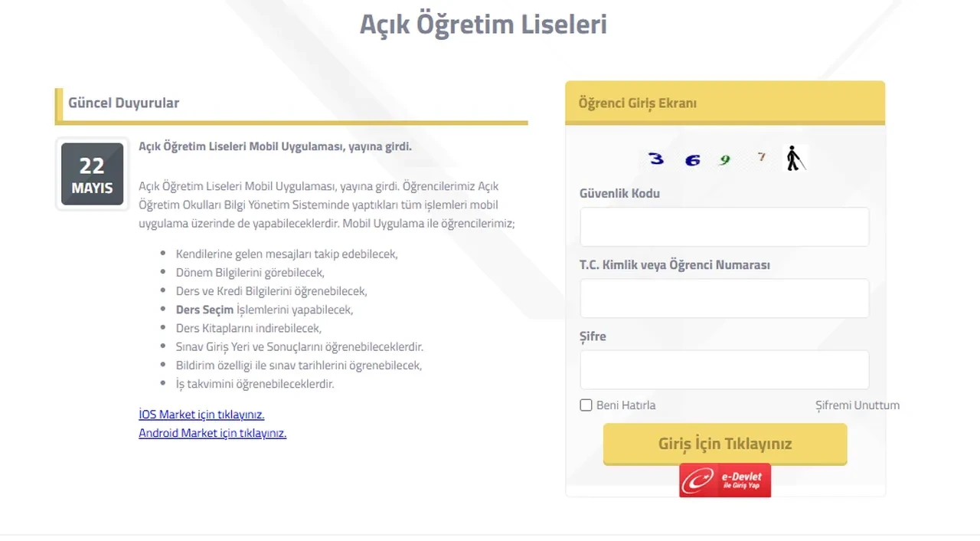Viewport: 980px width, 541px height.
Task: Click the line 'Dönem Bilgilerini görebilecek'
Action: [x=250, y=272]
